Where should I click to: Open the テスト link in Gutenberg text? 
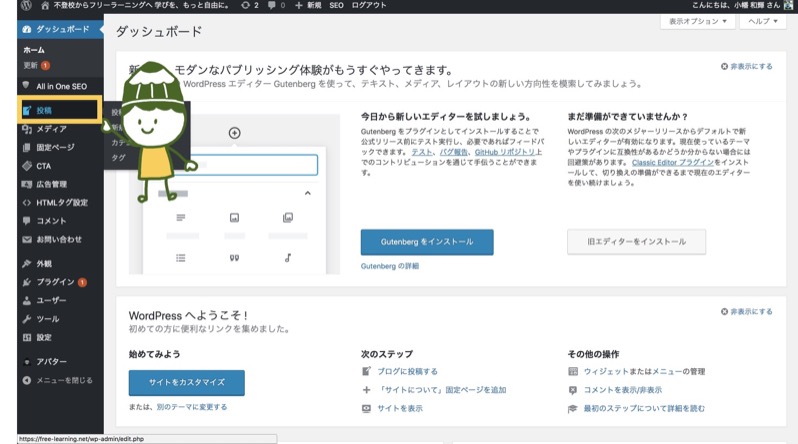422,152
